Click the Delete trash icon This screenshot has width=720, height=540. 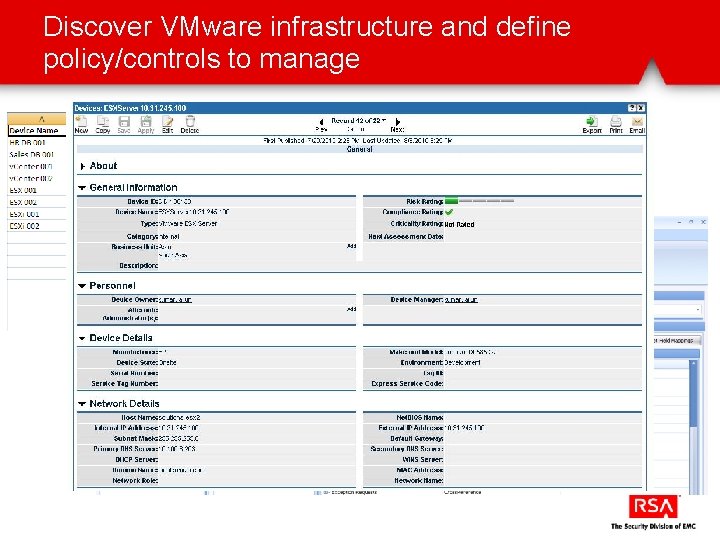[190, 122]
